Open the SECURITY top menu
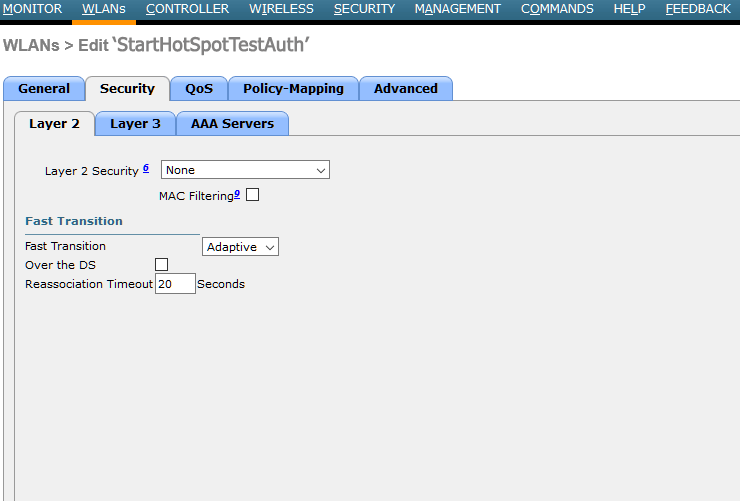 364,9
